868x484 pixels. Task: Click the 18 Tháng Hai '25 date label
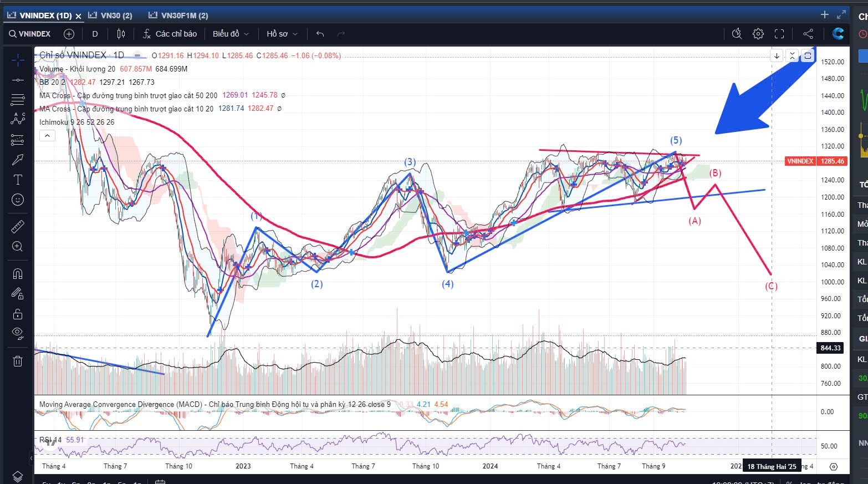tap(772, 466)
